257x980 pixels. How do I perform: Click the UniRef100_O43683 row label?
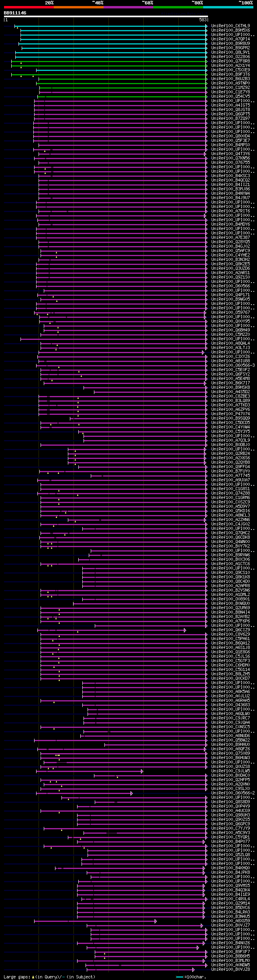pos(230,705)
